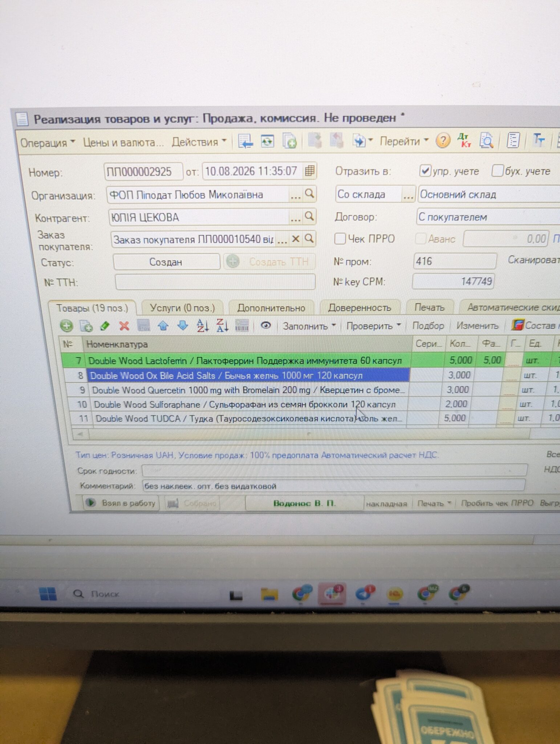Sort rows ascending with the A-Z icon
560x744 pixels.
(203, 325)
